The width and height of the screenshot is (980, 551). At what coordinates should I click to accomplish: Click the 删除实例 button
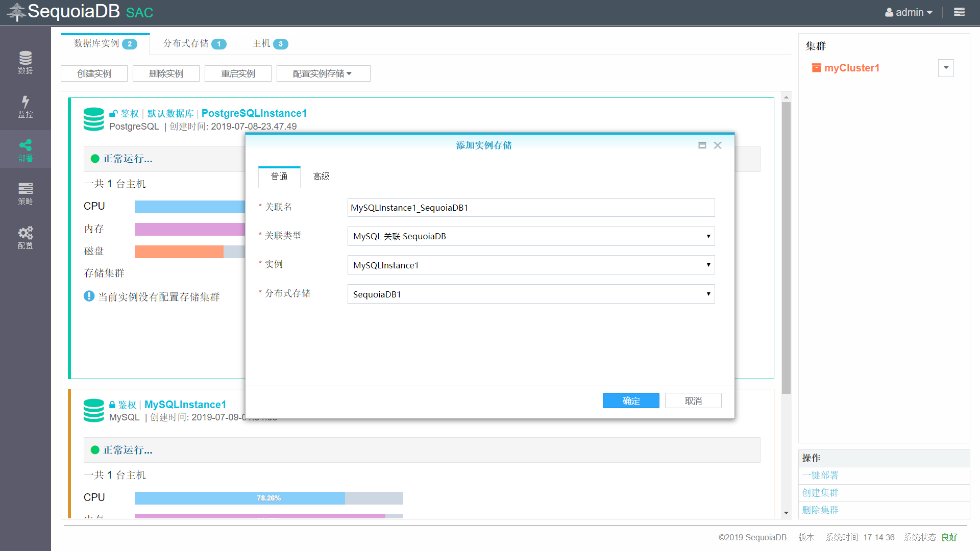(166, 73)
